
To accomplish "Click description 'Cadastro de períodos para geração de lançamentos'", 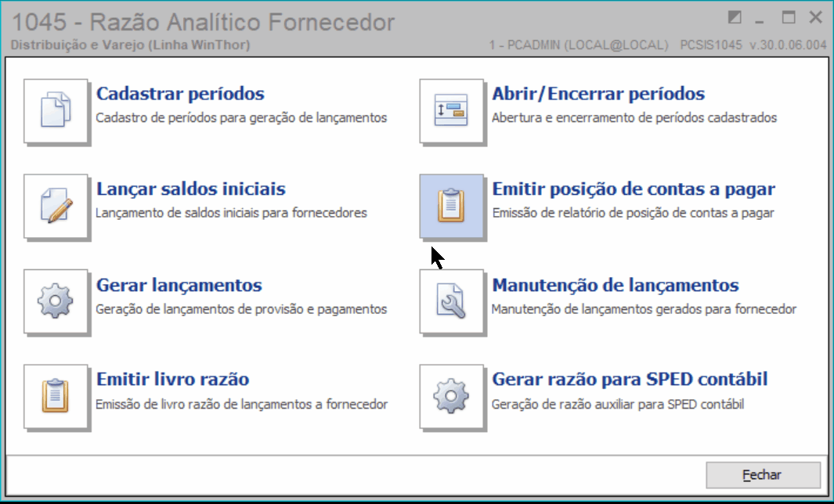I will (241, 118).
